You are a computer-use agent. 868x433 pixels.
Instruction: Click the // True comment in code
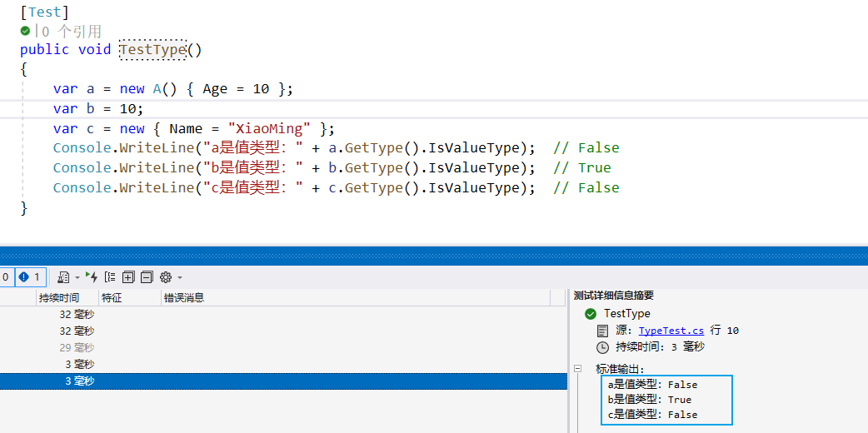[581, 167]
